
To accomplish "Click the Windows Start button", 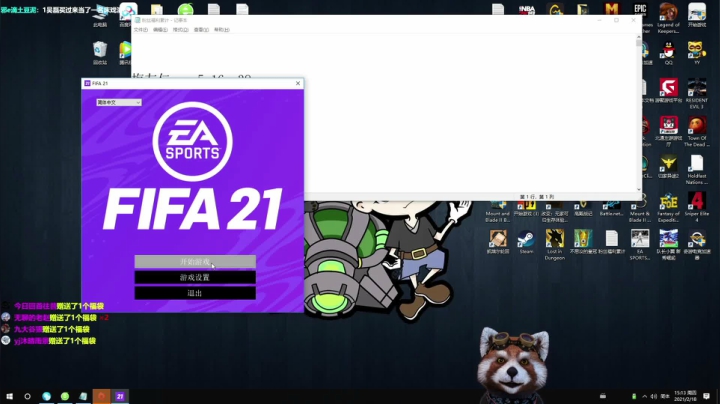I will click(9, 396).
